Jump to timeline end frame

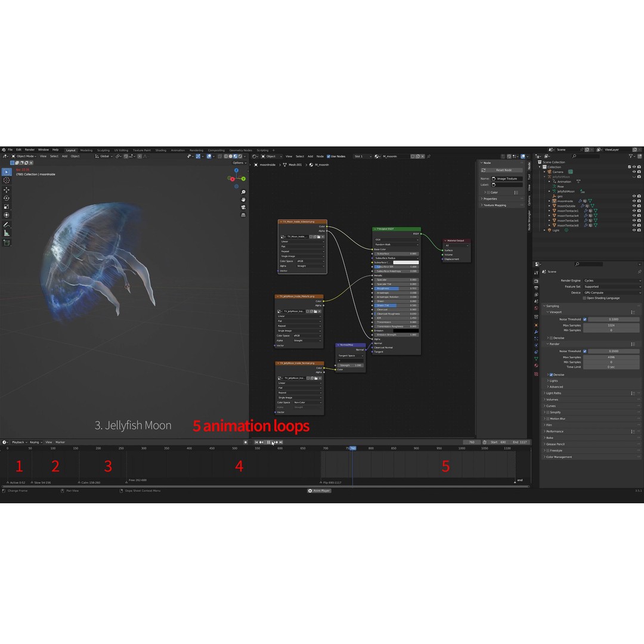pyautogui.click(x=281, y=442)
